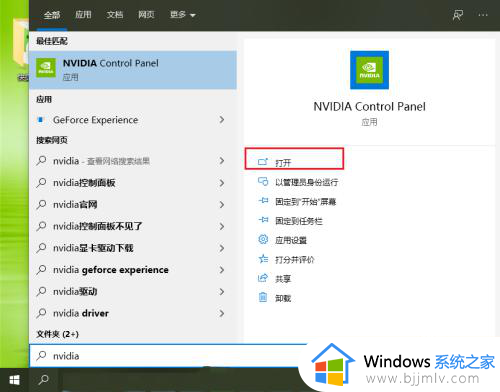The height and width of the screenshot is (392, 500).
Task: Expand the nvidia控制面板 suggestion arrow
Action: point(222,183)
